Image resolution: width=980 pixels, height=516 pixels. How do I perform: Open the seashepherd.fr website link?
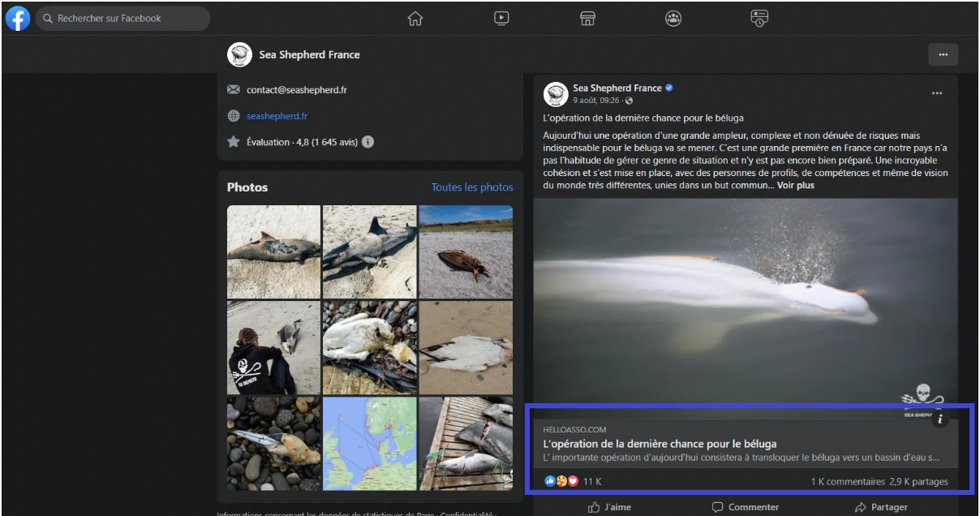tap(277, 116)
